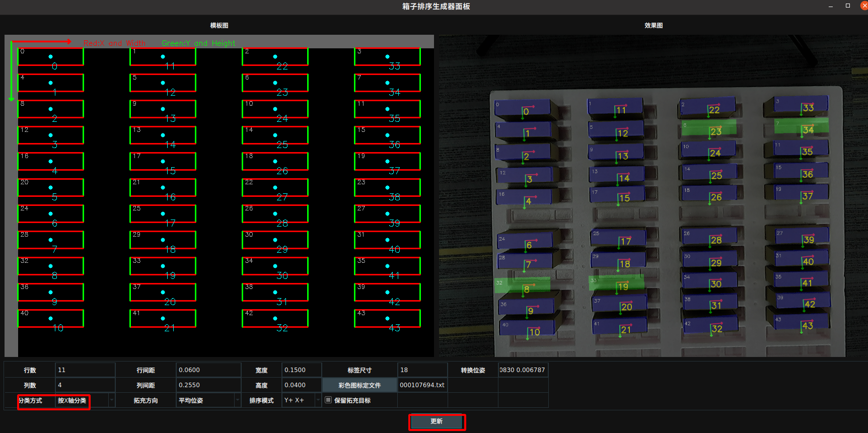Screen dimensions: 868x433
Task: Click the green-highlighted box 23 in 效果图
Action: 709,127
